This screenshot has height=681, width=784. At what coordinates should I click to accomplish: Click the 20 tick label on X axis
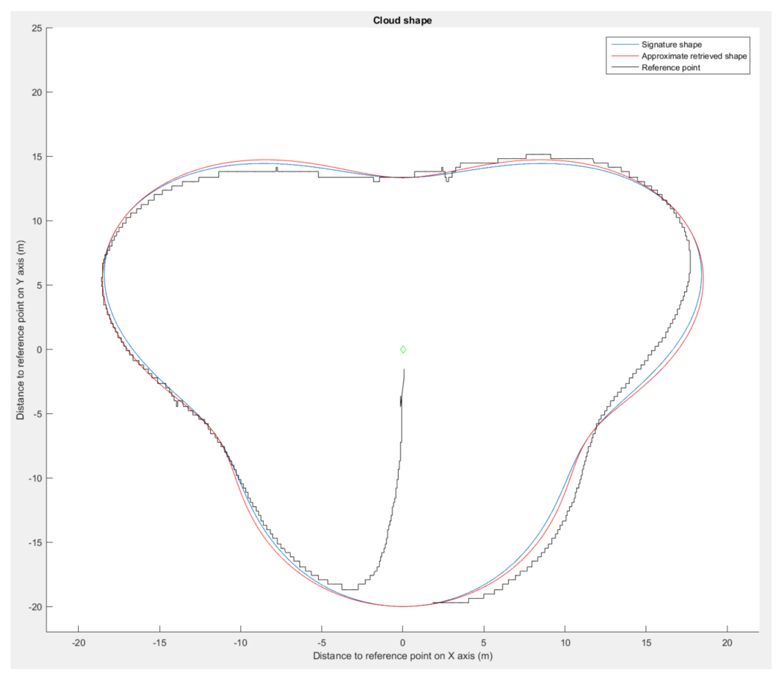pyautogui.click(x=727, y=643)
